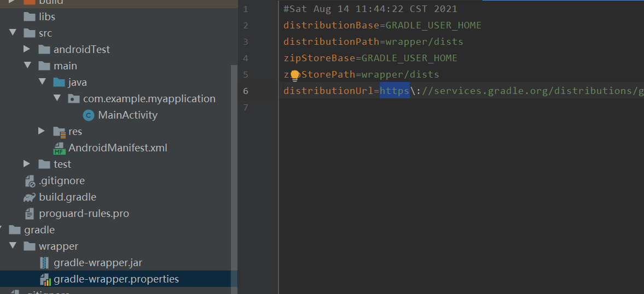Screen dimensions: 644x294
Task: Click the yellow lightbulb quick-fix icon
Action: click(295, 75)
